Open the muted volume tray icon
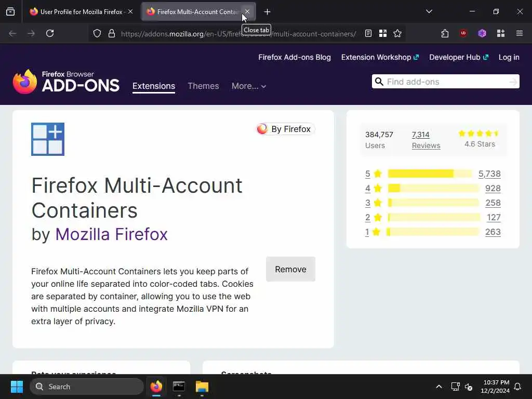Screen dimensions: 532x399 pos(469,387)
